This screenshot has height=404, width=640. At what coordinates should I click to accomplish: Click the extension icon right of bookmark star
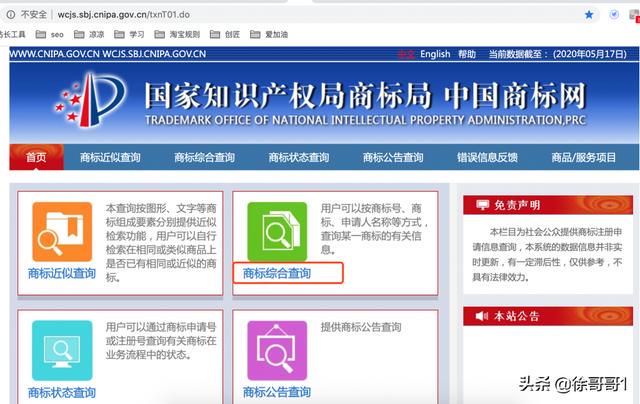[614, 15]
